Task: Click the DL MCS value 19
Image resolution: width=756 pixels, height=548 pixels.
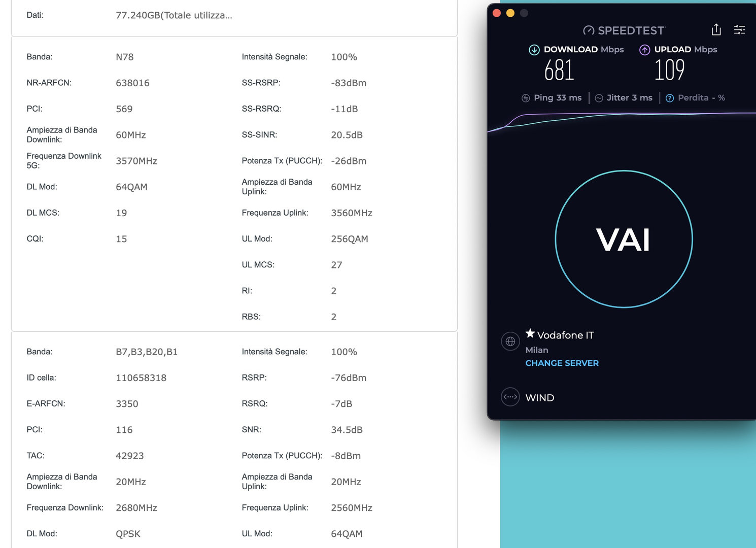Action: [x=121, y=213]
